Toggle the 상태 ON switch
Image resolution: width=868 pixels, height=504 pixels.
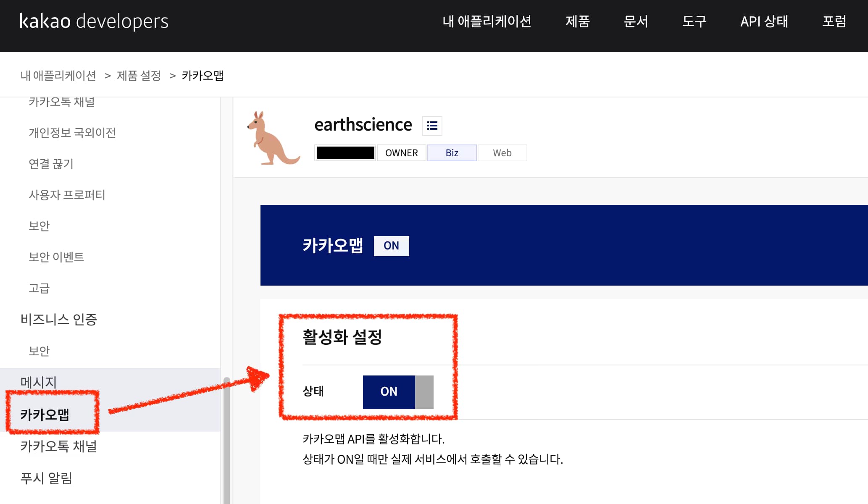coord(398,392)
